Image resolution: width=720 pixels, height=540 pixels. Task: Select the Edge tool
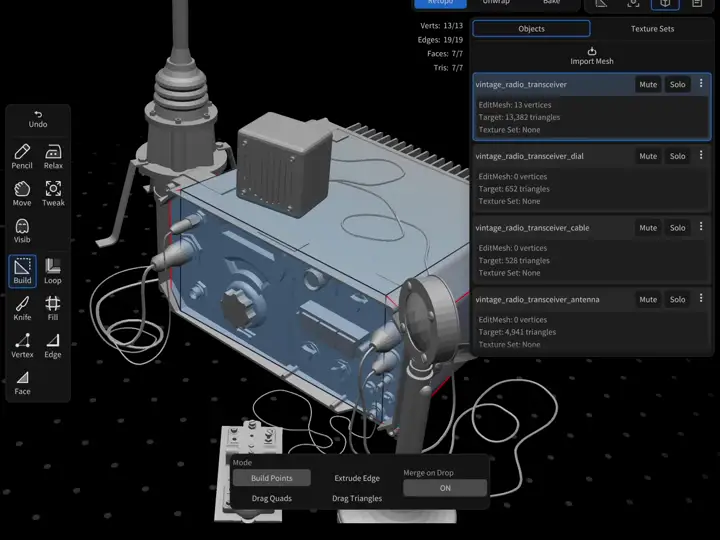[53, 346]
